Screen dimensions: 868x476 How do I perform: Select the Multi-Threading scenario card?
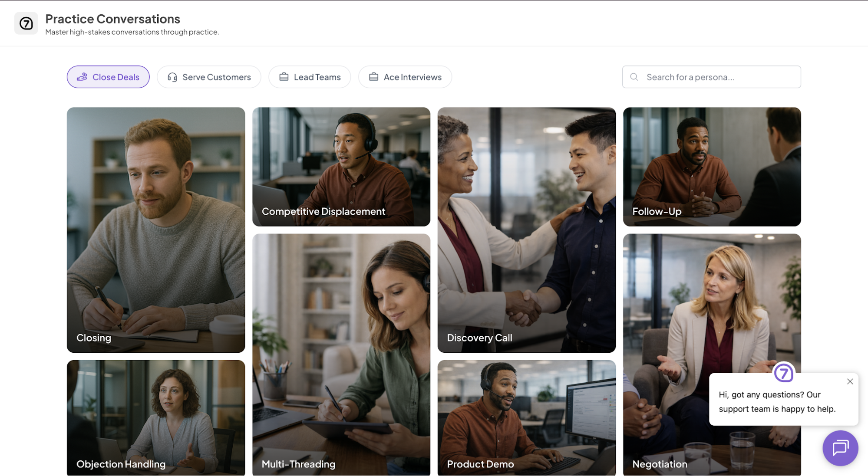pyautogui.click(x=341, y=355)
